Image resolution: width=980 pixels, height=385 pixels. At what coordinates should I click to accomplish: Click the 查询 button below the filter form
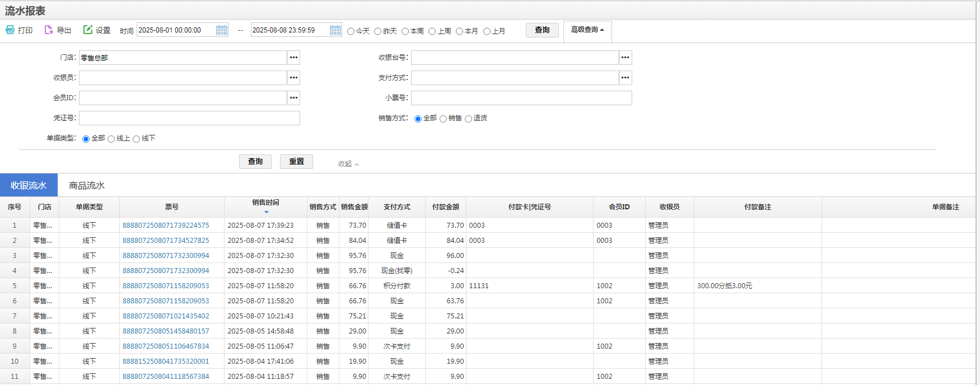[x=255, y=162]
